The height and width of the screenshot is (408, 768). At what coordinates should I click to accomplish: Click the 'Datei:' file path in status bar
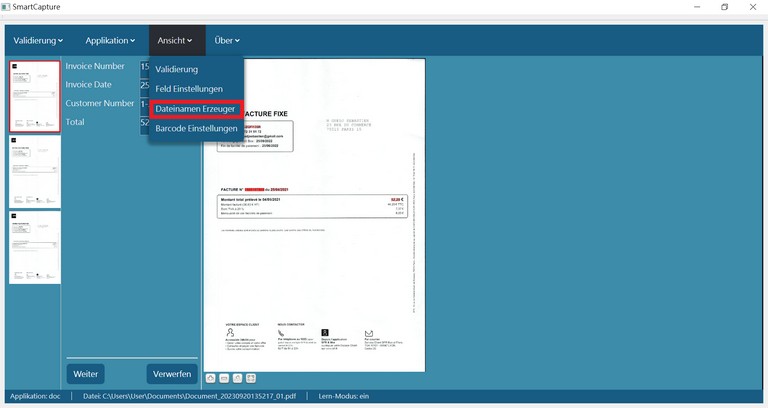coord(190,396)
